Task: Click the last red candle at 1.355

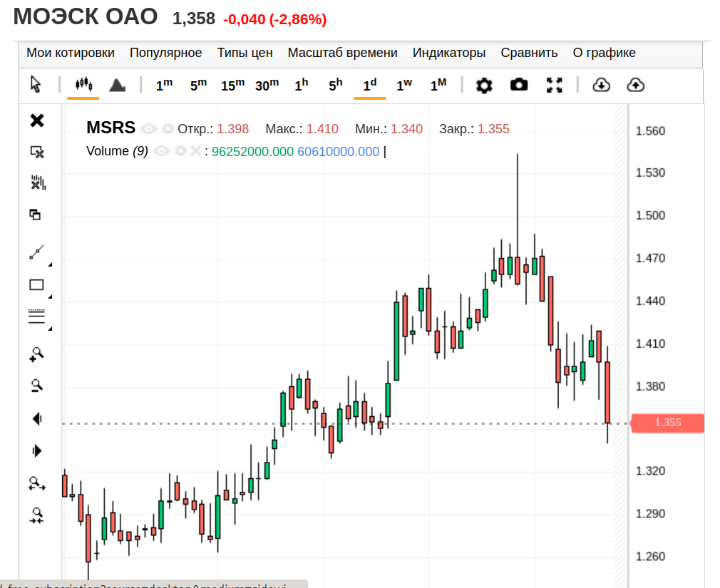Action: pyautogui.click(x=607, y=393)
